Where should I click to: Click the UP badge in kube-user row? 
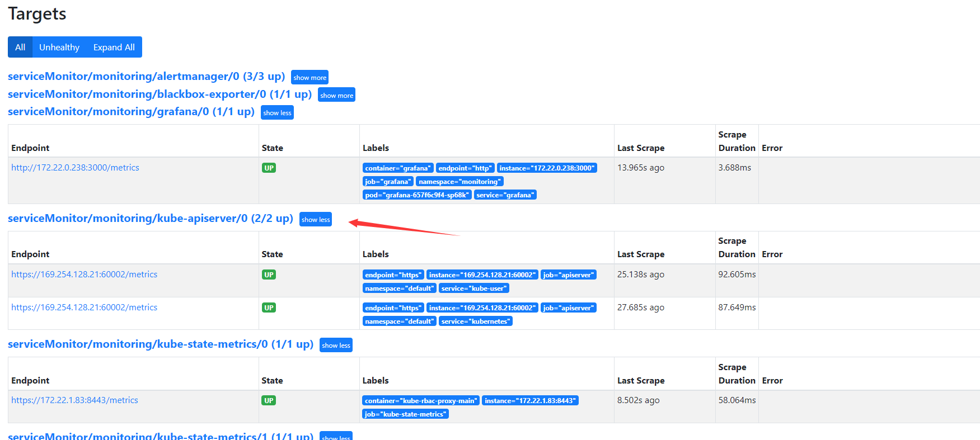(x=269, y=275)
